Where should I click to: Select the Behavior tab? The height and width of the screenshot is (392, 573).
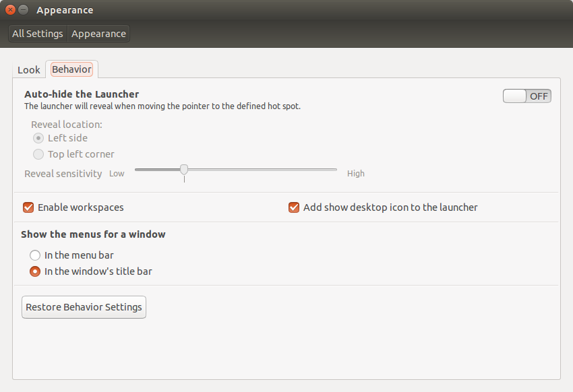pyautogui.click(x=71, y=69)
